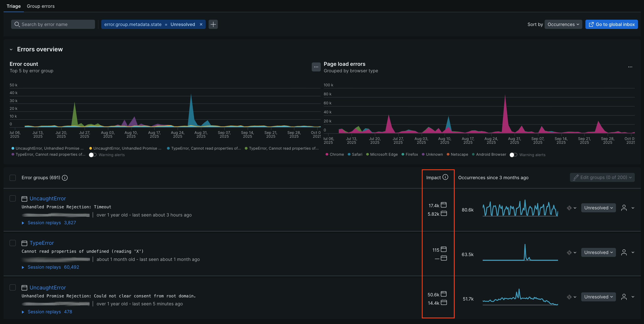The width and height of the screenshot is (644, 324).
Task: Check the select-all Error groups checkbox
Action: coord(13,178)
